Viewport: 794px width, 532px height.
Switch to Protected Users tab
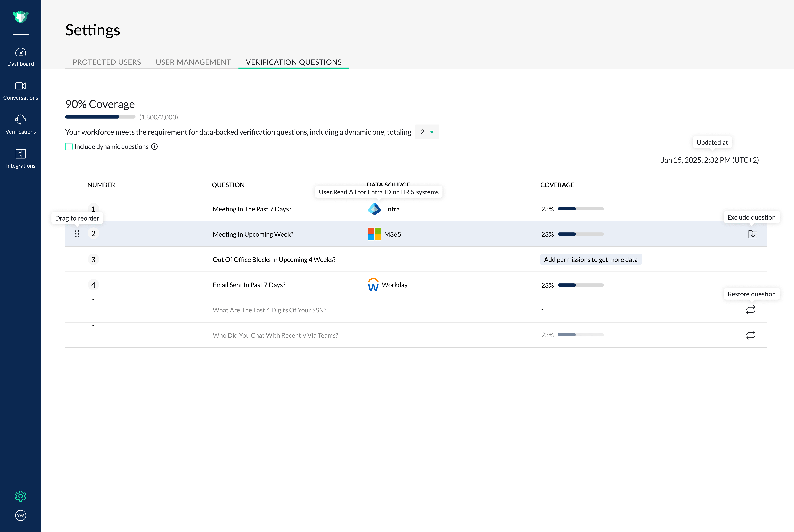click(107, 62)
